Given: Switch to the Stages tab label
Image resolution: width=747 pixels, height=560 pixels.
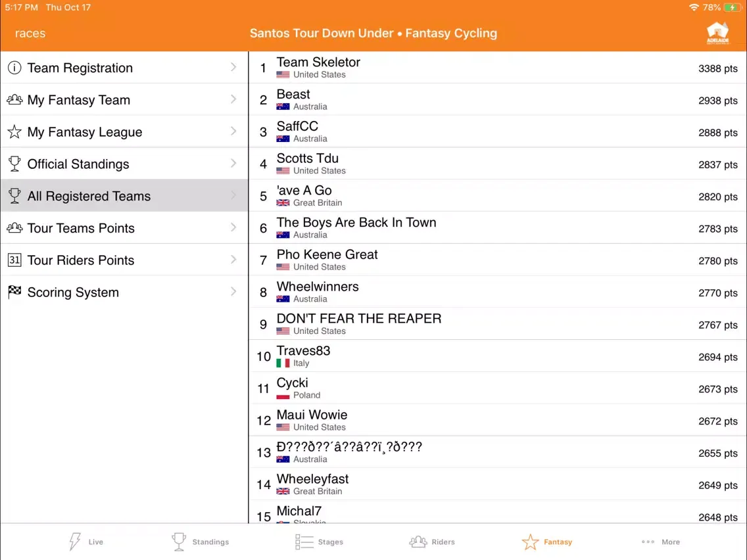Looking at the screenshot, I should [331, 542].
